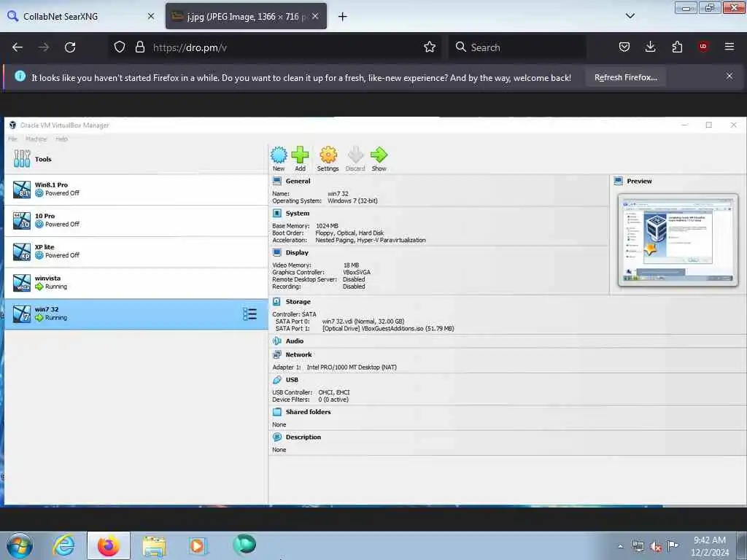The width and height of the screenshot is (747, 560).
Task: Click the Storage section disk icon
Action: click(276, 301)
